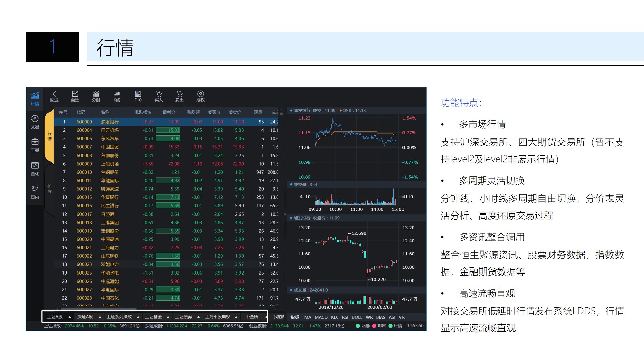The width and height of the screenshot is (644, 362).
Task: Select the 分时 intraday chart icon
Action: [x=96, y=96]
